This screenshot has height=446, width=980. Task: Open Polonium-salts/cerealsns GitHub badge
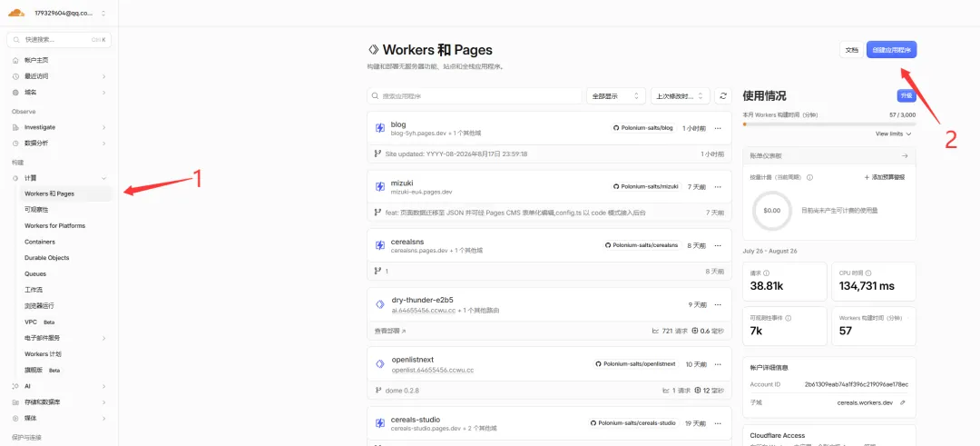[642, 245]
